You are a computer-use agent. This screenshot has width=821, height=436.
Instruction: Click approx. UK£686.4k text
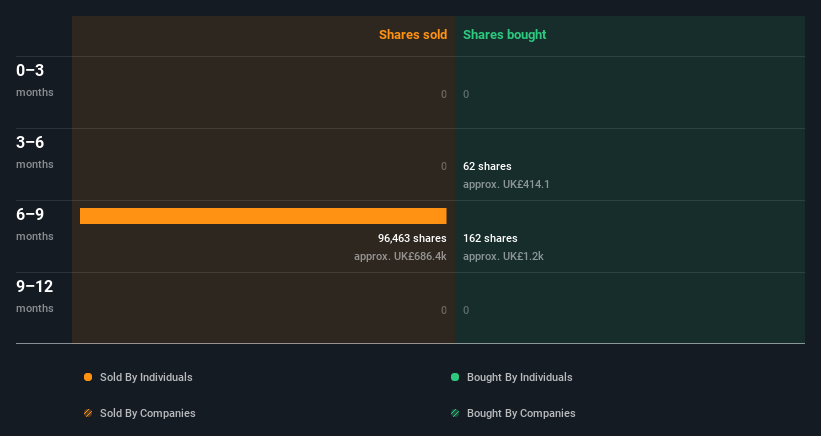tap(401, 256)
